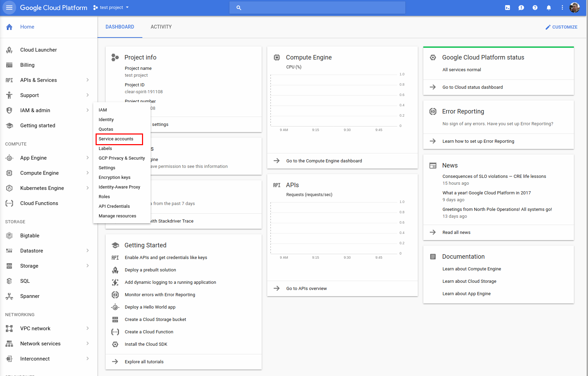Image resolution: width=588 pixels, height=376 pixels.
Task: Open the Help question mark icon
Action: coord(535,8)
